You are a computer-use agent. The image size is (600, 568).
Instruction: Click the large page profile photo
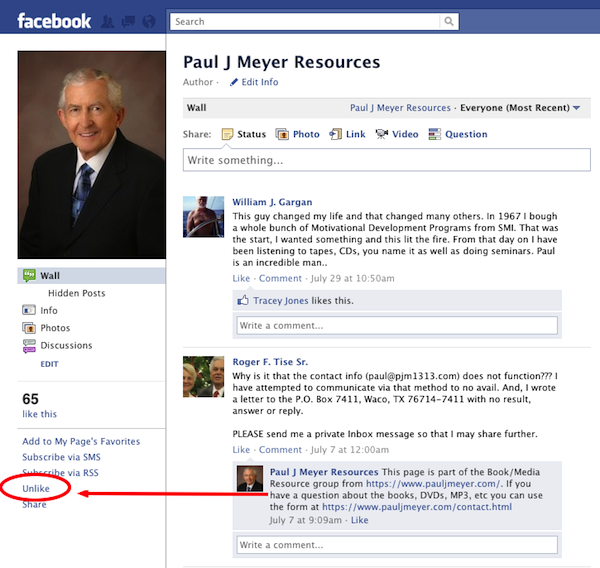point(92,155)
